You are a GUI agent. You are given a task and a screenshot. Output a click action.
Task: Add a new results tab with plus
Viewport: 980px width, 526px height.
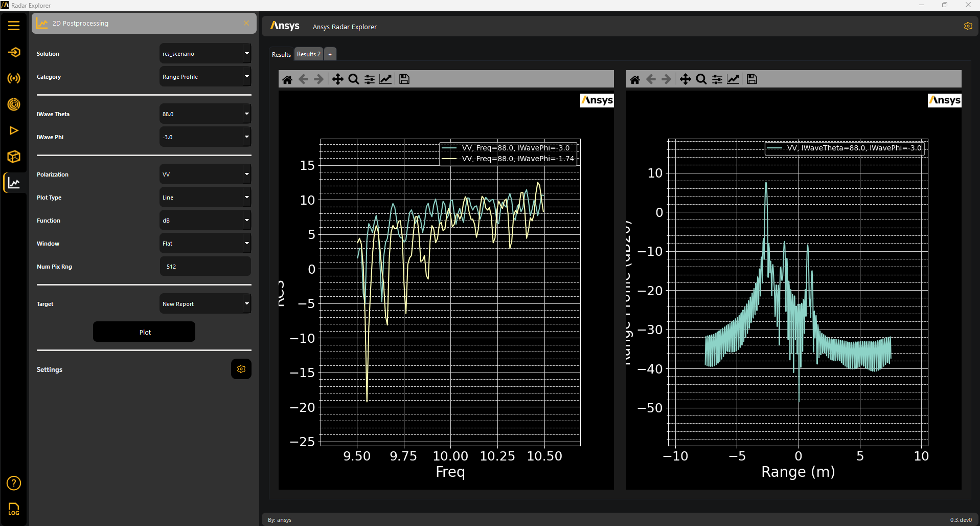(x=330, y=54)
